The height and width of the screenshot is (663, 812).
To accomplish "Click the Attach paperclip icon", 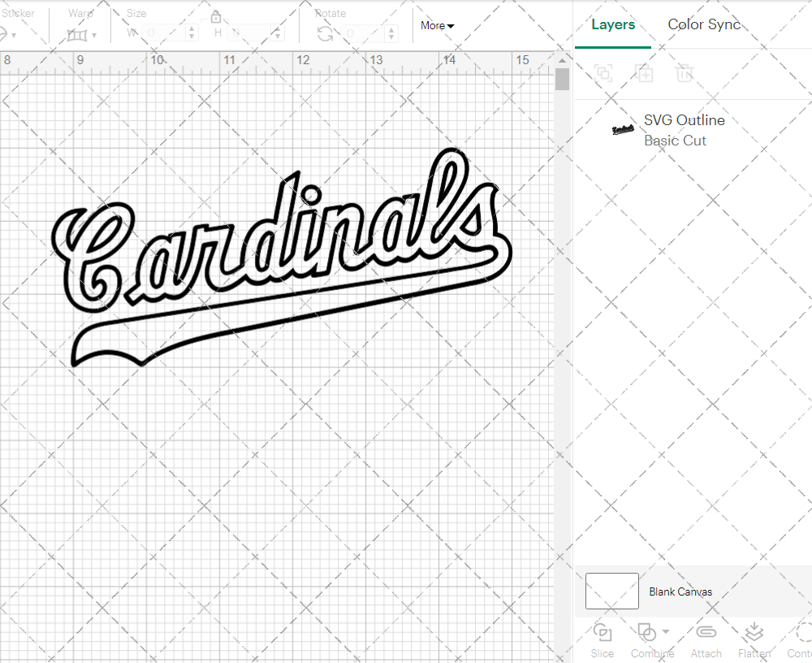I will 706,632.
